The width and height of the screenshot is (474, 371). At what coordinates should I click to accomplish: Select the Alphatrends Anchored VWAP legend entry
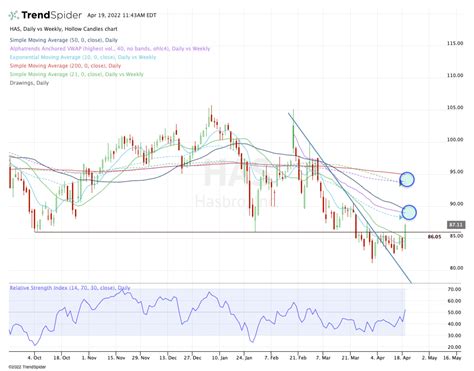110,49
